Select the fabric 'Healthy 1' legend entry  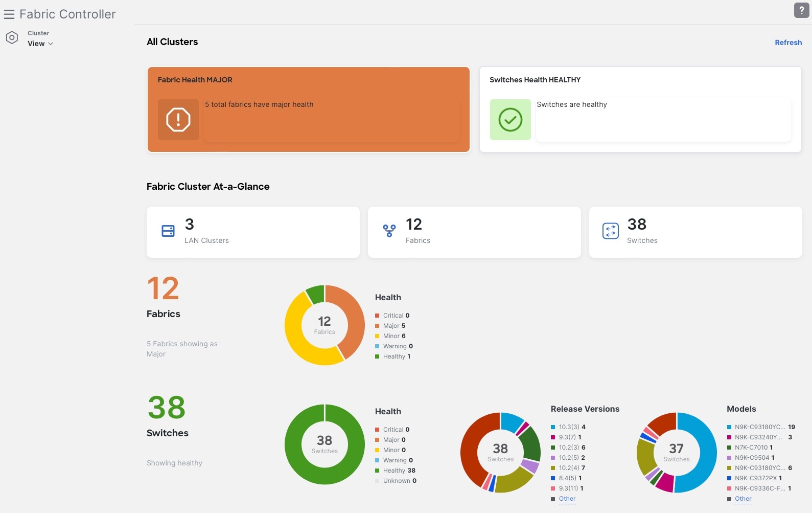coord(393,356)
